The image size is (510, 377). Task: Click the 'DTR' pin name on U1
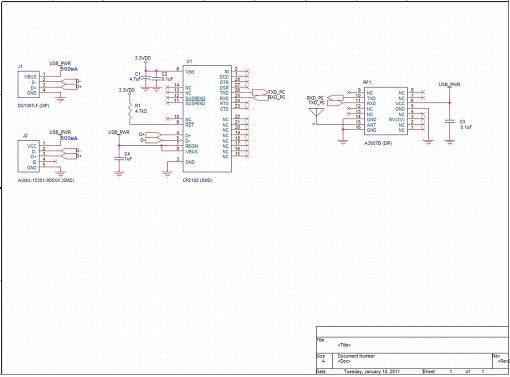[224, 82]
